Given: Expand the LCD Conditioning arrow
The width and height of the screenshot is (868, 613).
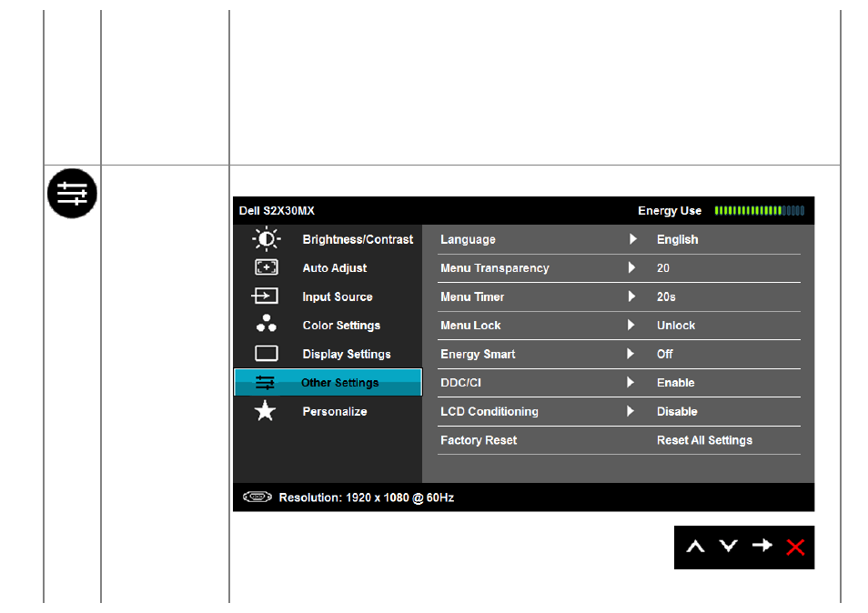Looking at the screenshot, I should click(631, 411).
